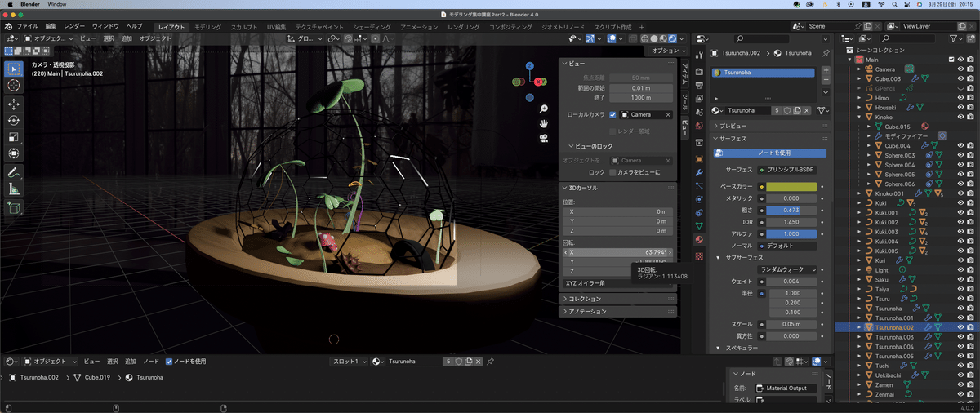
Task: Add a new material slot with plus
Action: pyautogui.click(x=826, y=70)
